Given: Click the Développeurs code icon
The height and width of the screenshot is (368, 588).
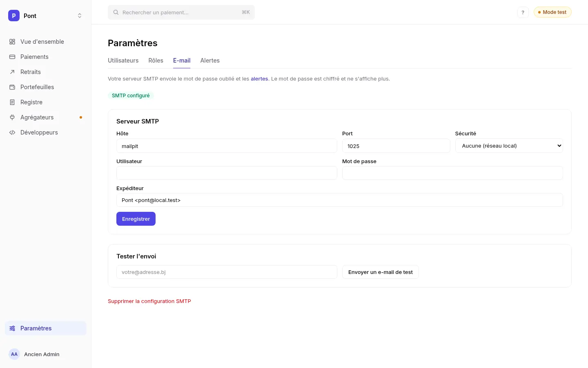Looking at the screenshot, I should tap(12, 132).
